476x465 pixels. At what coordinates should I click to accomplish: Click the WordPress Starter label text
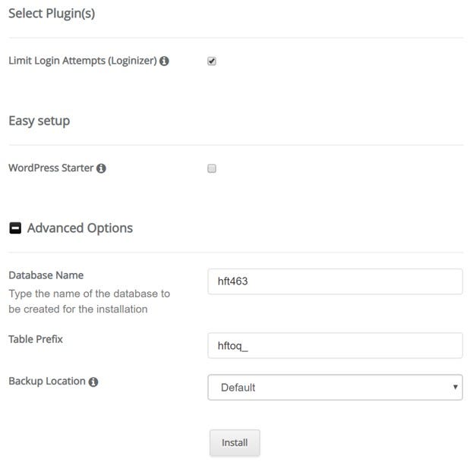point(51,168)
